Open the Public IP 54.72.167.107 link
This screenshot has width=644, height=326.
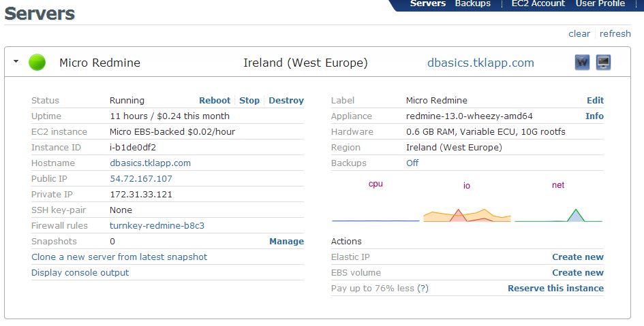click(141, 178)
